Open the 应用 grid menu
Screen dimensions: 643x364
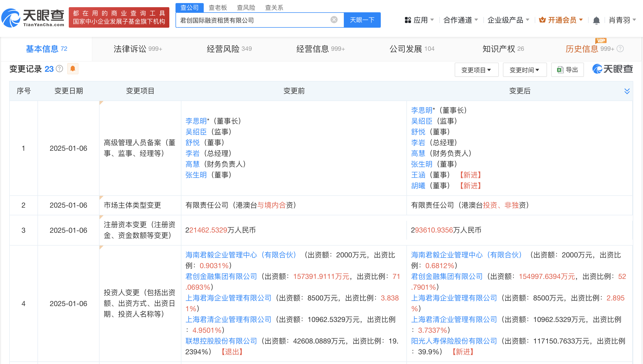(x=419, y=20)
